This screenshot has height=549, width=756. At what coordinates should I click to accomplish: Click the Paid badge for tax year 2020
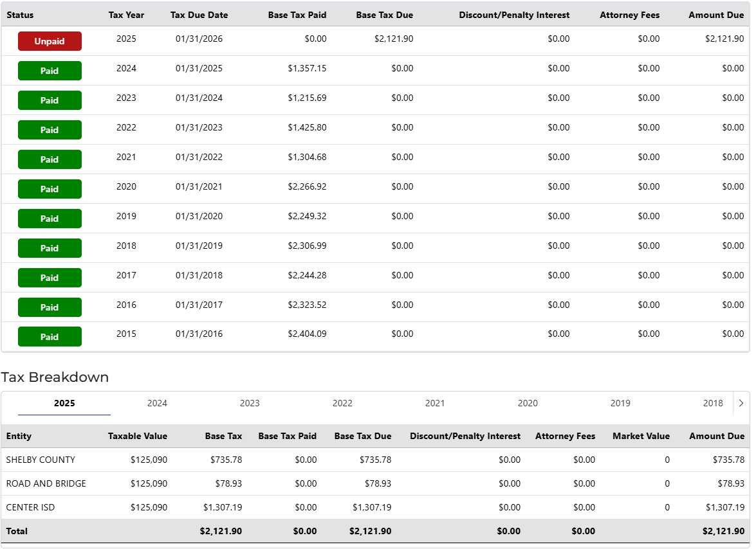[50, 189]
